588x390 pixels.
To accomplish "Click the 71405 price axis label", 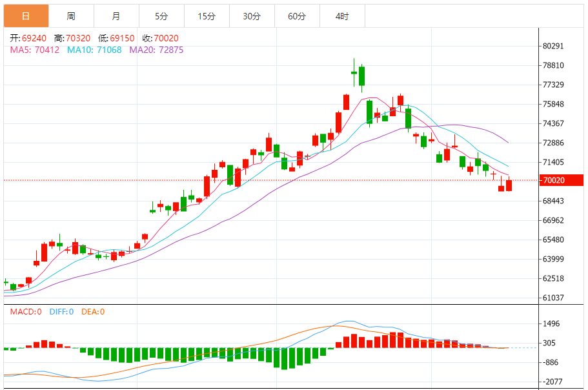I will tap(554, 162).
